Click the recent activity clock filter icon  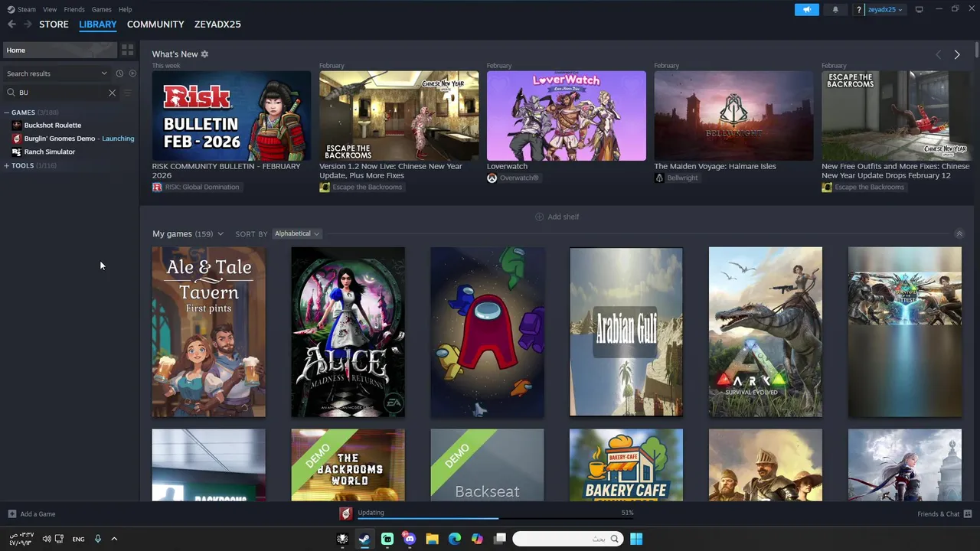point(119,73)
